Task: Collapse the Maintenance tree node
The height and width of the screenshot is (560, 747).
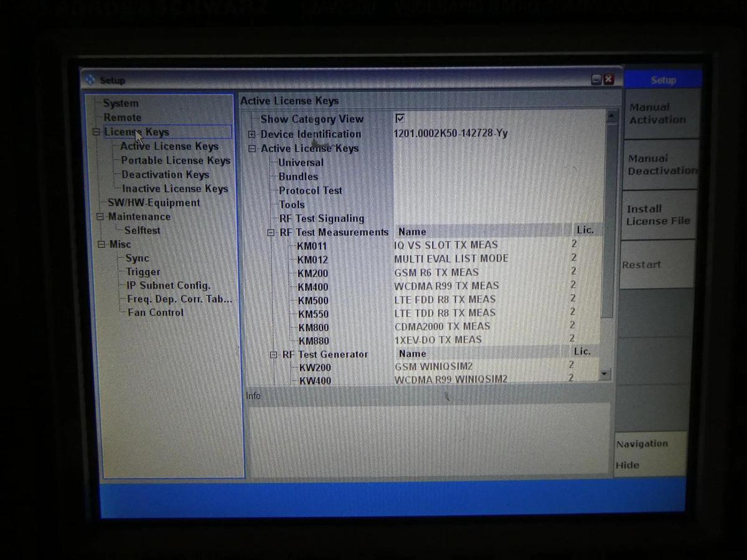Action: pos(100,217)
